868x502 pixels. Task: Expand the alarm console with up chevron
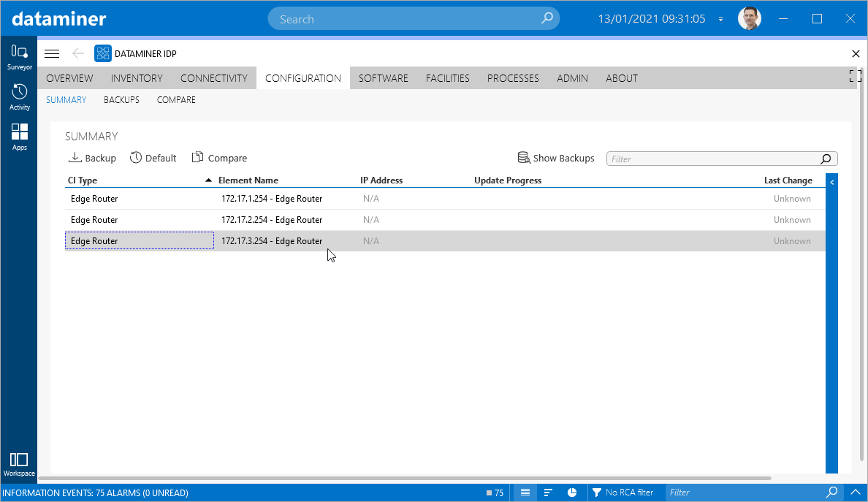click(x=856, y=492)
